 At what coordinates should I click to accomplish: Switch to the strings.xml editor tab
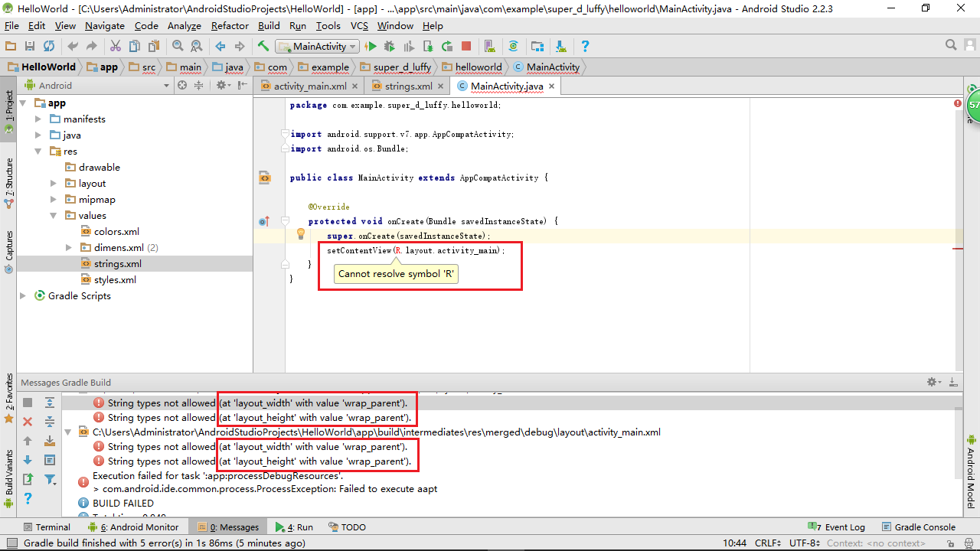[408, 86]
